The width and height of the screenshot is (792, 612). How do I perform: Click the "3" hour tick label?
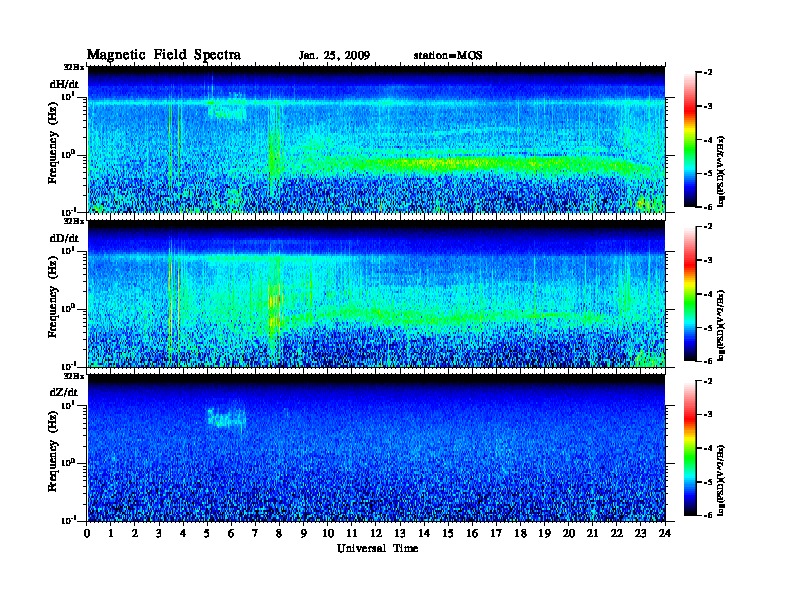pyautogui.click(x=160, y=534)
